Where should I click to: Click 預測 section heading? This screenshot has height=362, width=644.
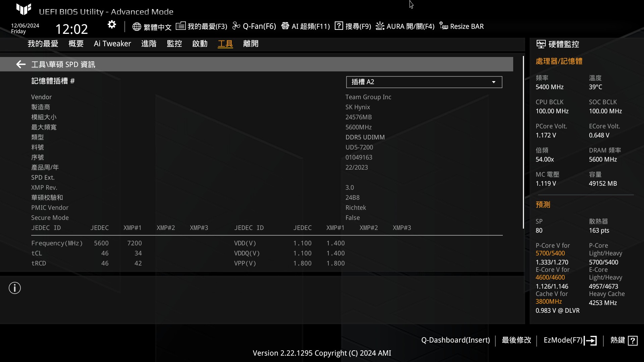tap(543, 205)
